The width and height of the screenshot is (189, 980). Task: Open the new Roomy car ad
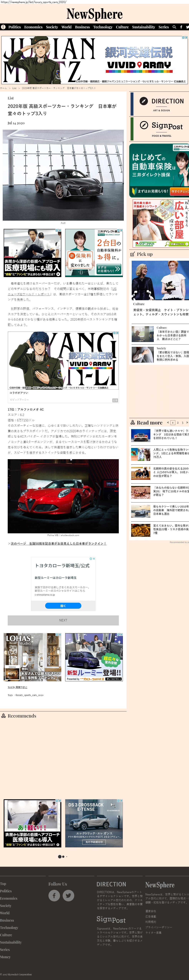click(94, 657)
